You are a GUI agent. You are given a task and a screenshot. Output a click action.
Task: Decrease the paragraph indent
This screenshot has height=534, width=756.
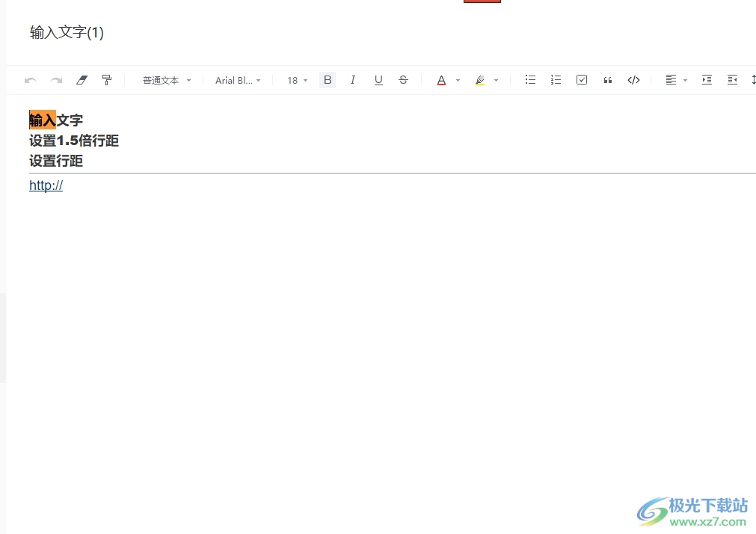point(732,79)
